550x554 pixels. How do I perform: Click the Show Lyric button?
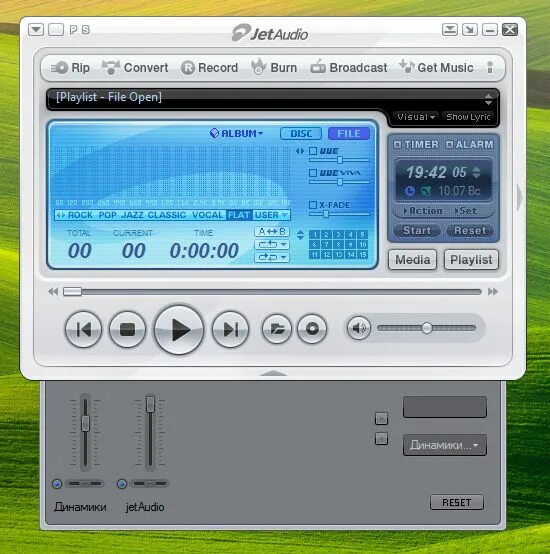468,117
